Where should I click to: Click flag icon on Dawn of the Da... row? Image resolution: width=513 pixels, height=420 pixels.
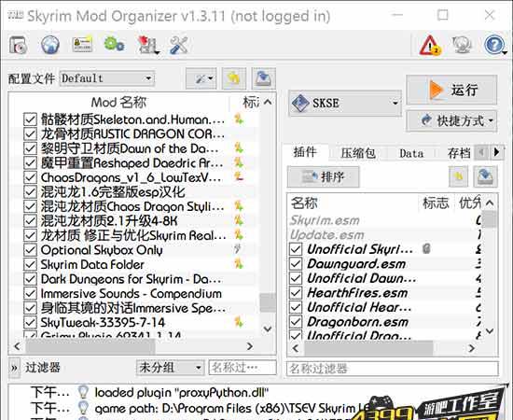coord(239,148)
